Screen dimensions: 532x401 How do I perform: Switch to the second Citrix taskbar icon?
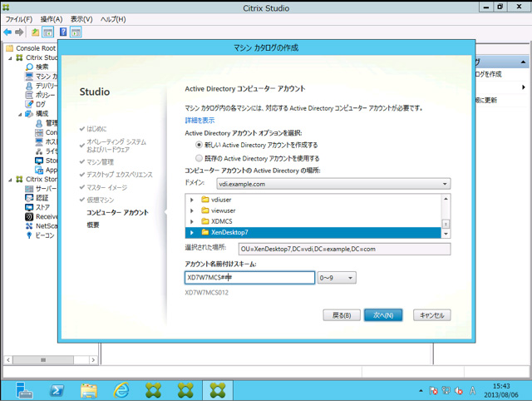point(185,390)
